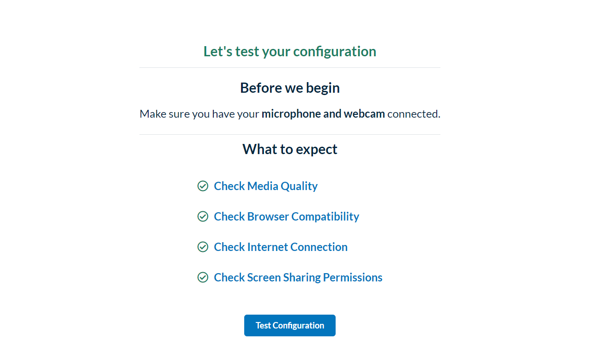Select the What to expect section heading
Screen dimensions: 614x364
click(289, 149)
